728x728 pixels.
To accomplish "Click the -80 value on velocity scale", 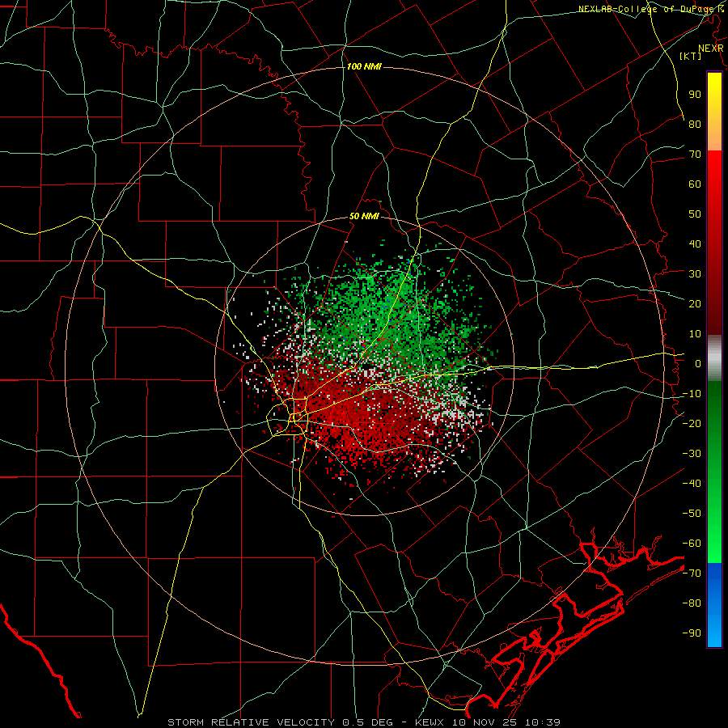I will [692, 603].
